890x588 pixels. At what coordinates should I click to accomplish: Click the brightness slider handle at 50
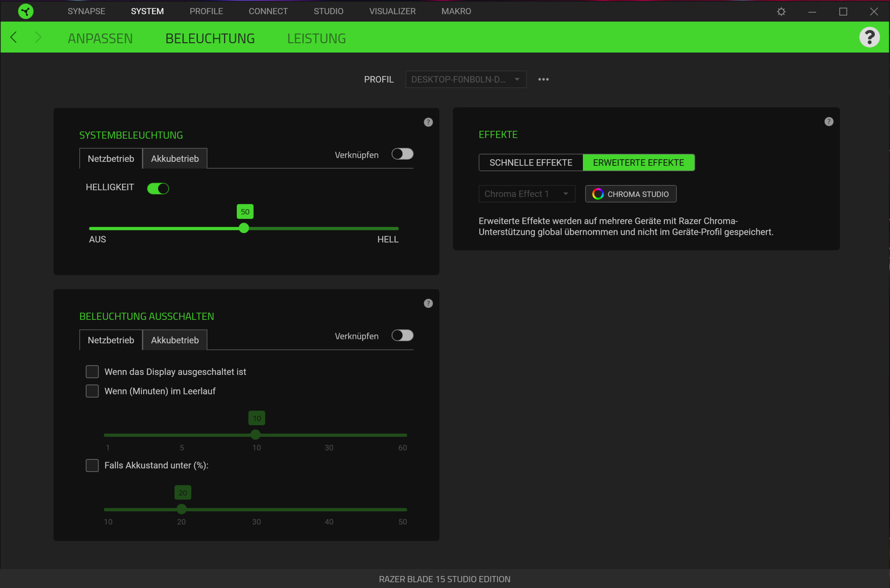point(244,228)
